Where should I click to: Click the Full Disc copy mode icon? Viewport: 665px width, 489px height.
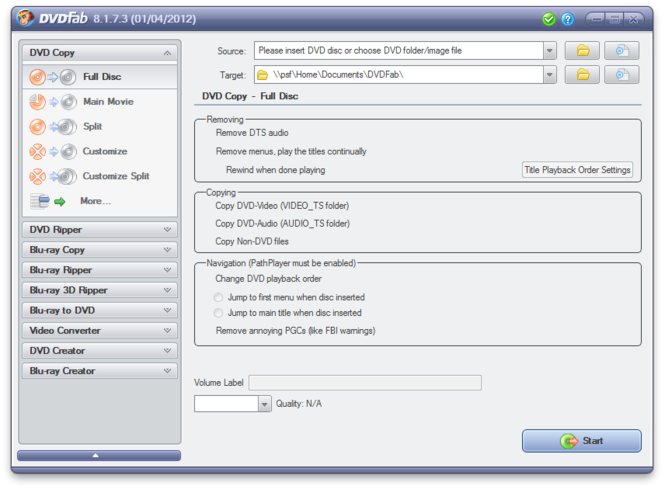click(53, 77)
